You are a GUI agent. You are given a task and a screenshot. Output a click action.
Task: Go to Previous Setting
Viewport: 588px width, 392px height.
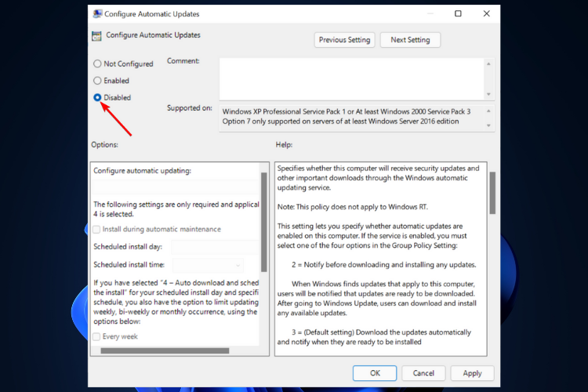click(x=343, y=40)
